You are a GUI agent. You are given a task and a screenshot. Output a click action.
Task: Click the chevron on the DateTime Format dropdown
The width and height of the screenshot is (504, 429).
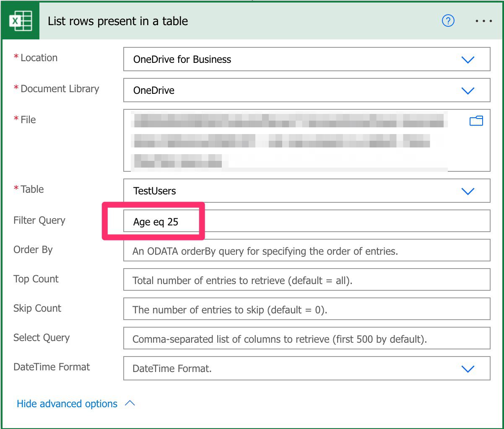468,369
